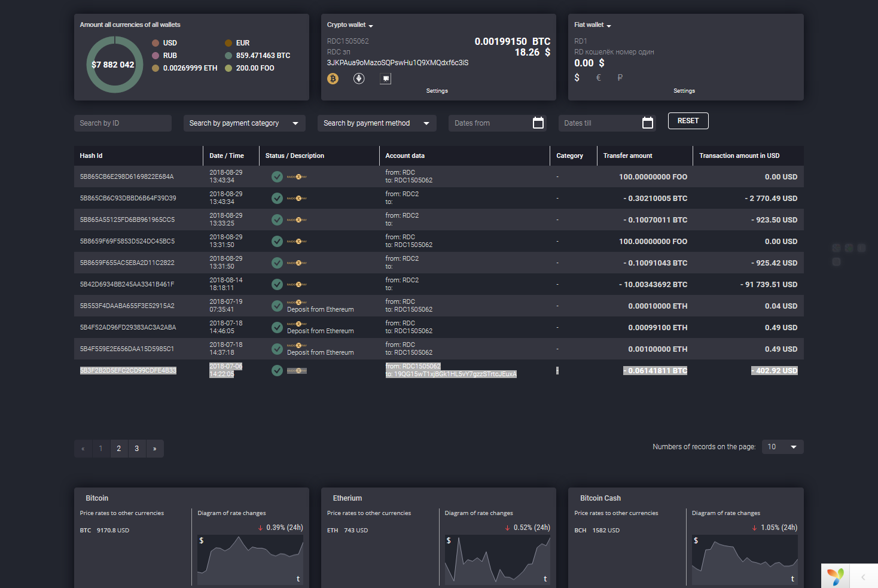The height and width of the screenshot is (588, 878).
Task: Click status checkmark for hash 5B4F52AD96FD29383AC3A2ABA
Action: (x=277, y=327)
